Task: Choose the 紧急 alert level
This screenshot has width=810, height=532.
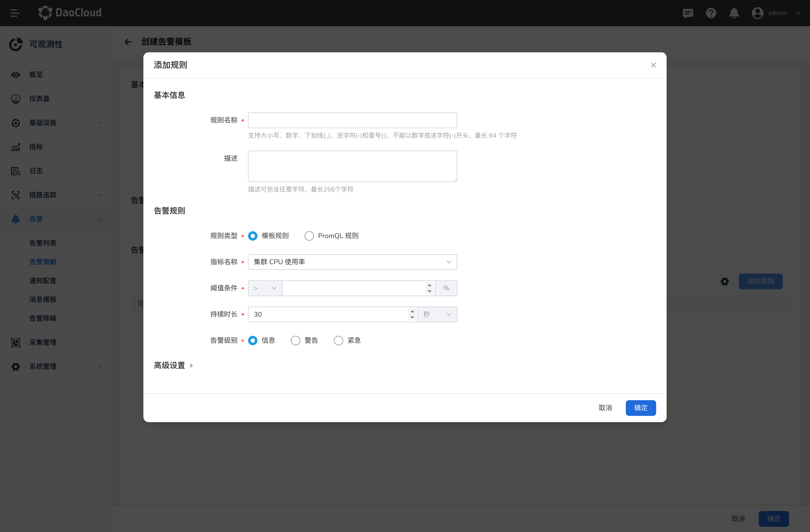Action: click(338, 341)
